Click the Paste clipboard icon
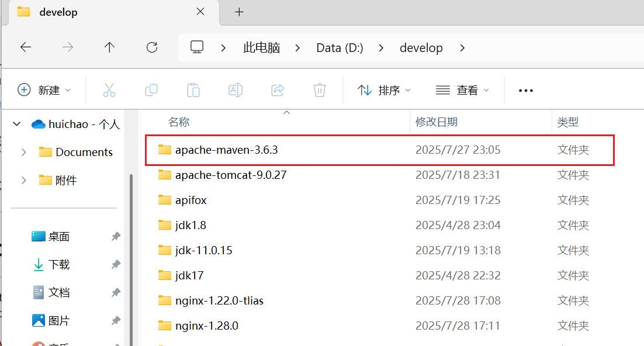 [193, 90]
